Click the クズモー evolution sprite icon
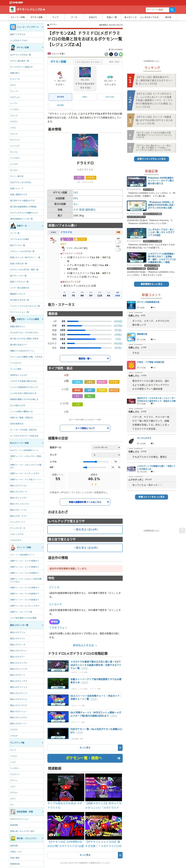186x868 pixels. click(63, 248)
